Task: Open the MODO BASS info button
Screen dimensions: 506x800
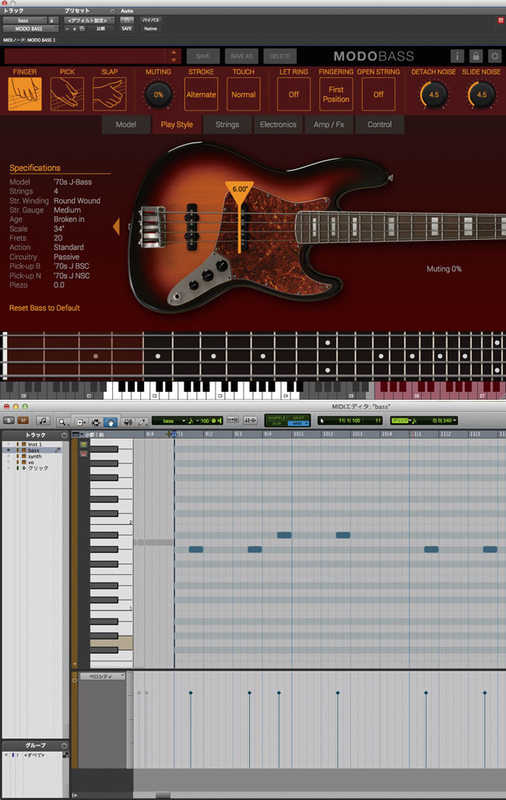Action: [x=457, y=56]
